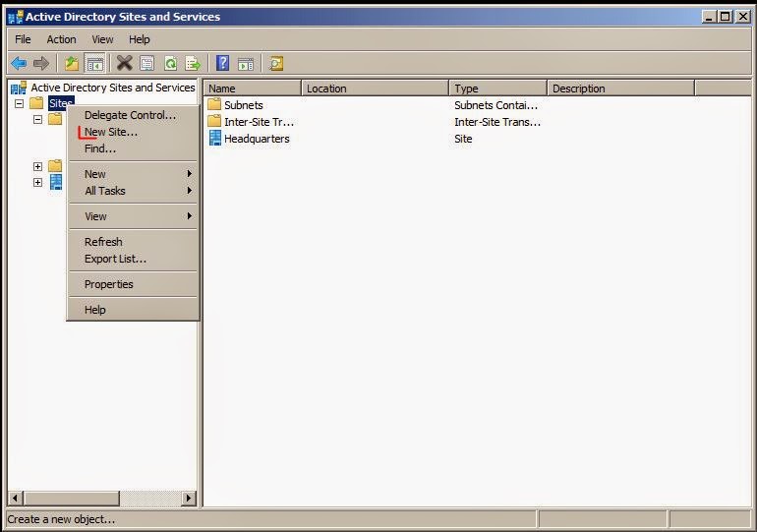Sort by the Description column header
Image resolution: width=757 pixels, height=532 pixels.
[621, 89]
